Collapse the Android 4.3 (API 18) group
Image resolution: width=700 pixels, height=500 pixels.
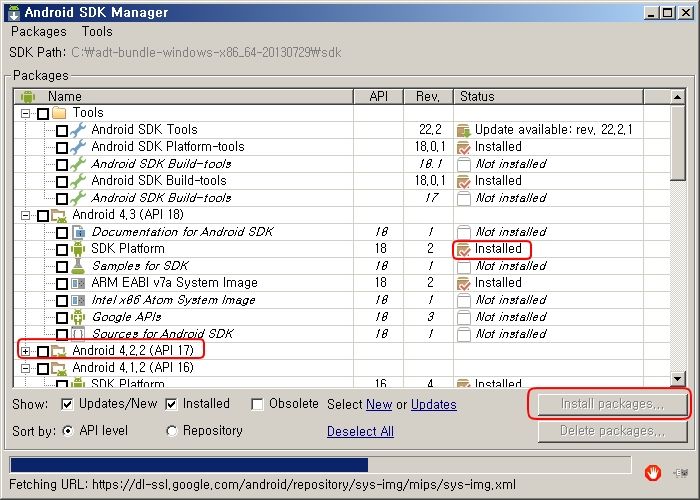coord(25,216)
